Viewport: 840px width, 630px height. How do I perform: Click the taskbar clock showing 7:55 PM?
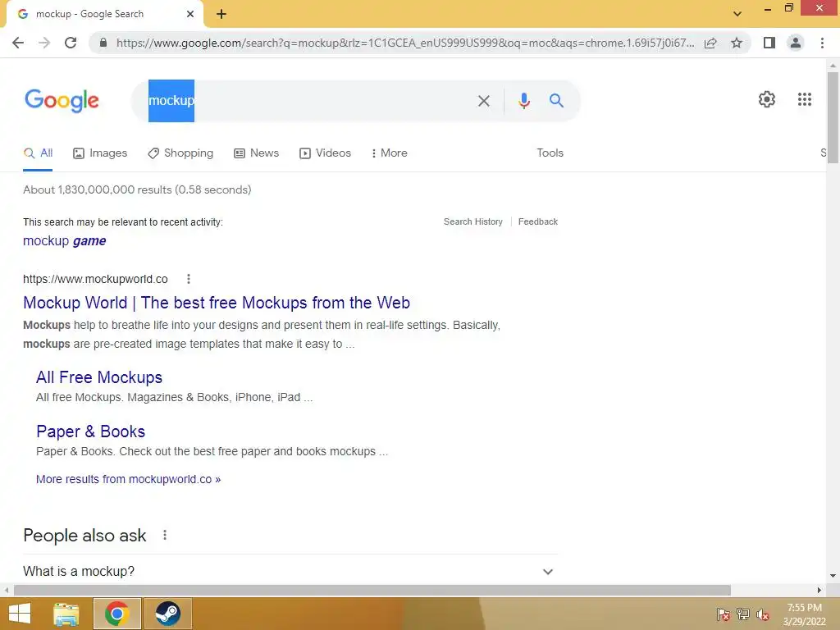pos(804,614)
